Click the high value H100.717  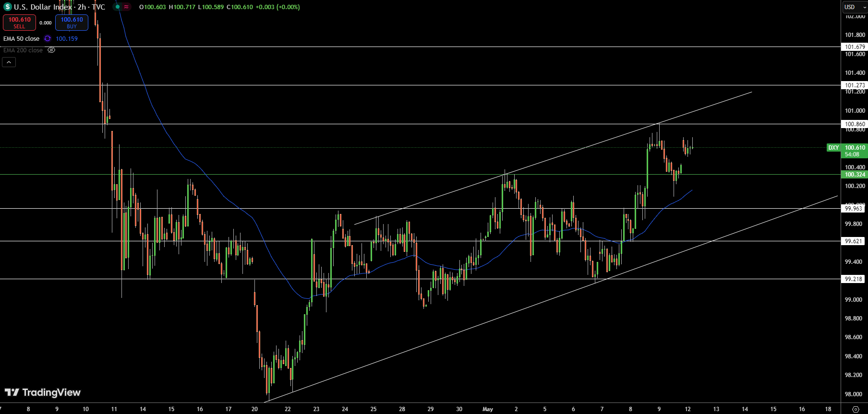[182, 7]
